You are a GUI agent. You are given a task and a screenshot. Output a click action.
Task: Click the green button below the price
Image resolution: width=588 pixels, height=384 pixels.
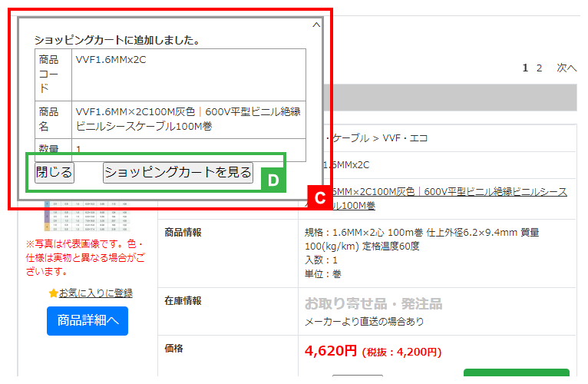point(516,376)
